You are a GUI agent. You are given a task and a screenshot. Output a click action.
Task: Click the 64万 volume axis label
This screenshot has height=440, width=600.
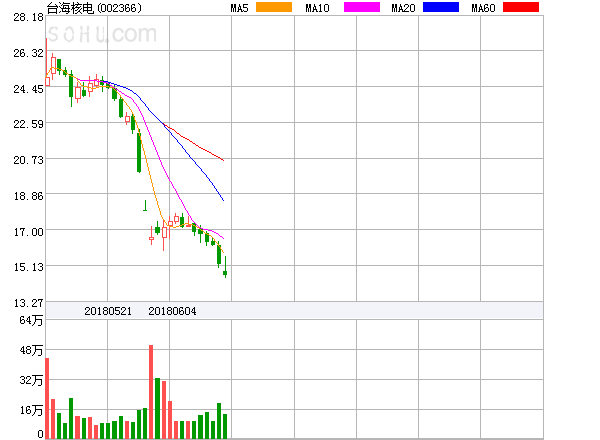(31, 320)
